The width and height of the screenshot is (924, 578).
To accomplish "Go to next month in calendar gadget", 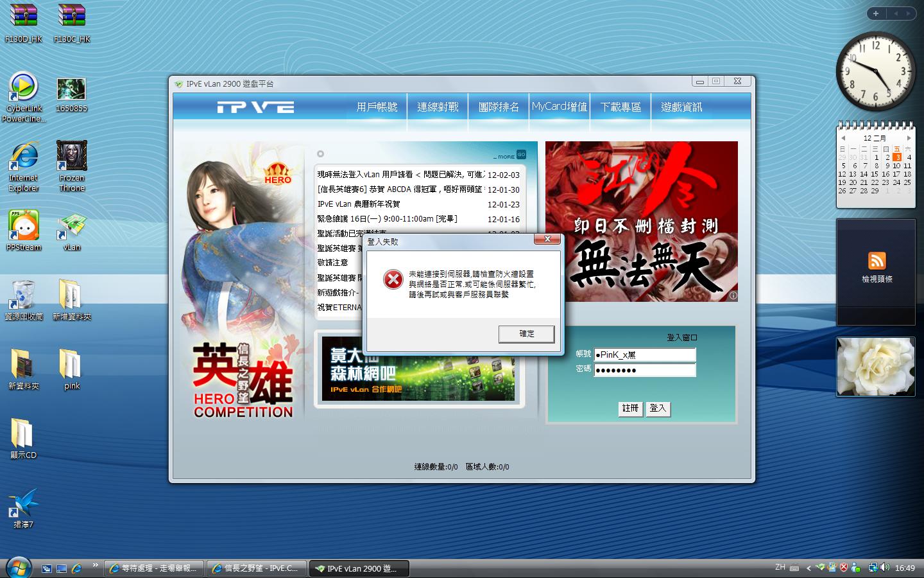I will coord(909,138).
